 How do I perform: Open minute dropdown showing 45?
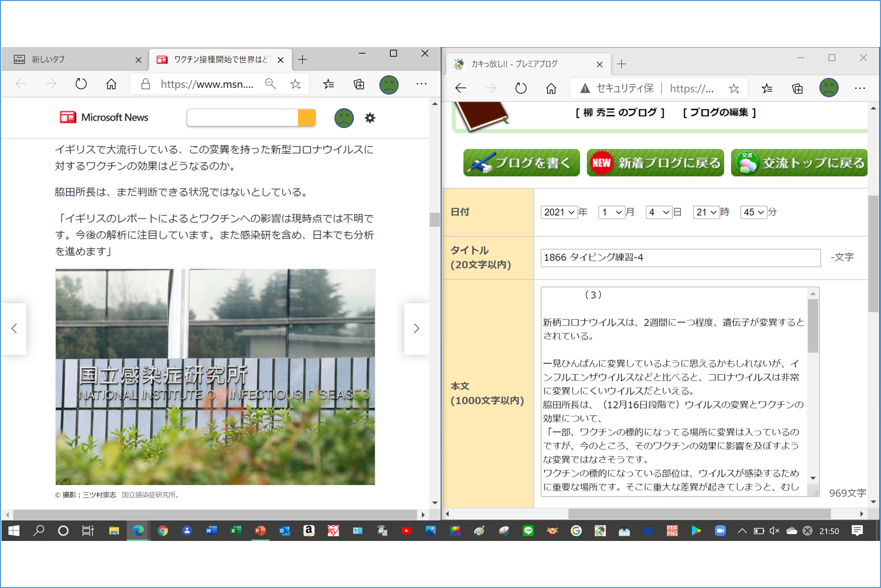tap(754, 212)
